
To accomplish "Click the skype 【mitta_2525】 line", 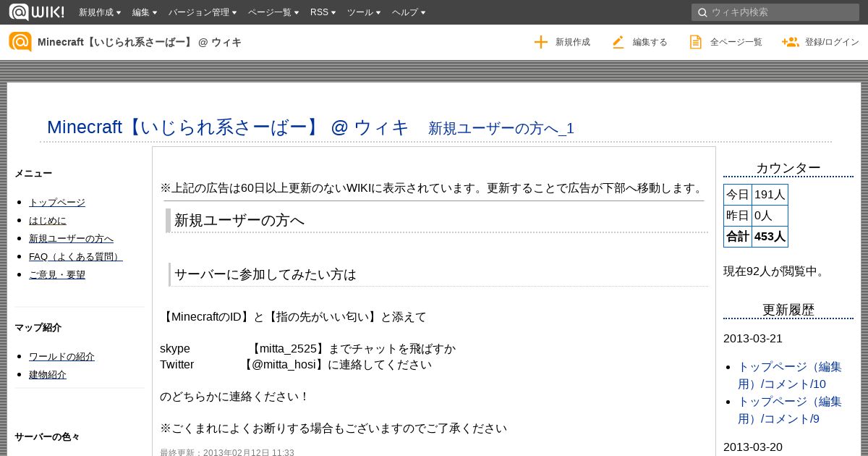I will 308,349.
